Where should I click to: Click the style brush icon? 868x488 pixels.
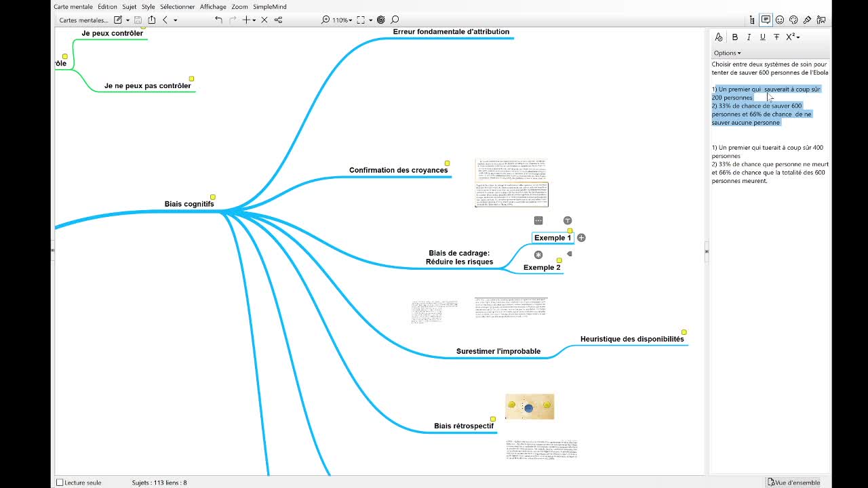[807, 20]
